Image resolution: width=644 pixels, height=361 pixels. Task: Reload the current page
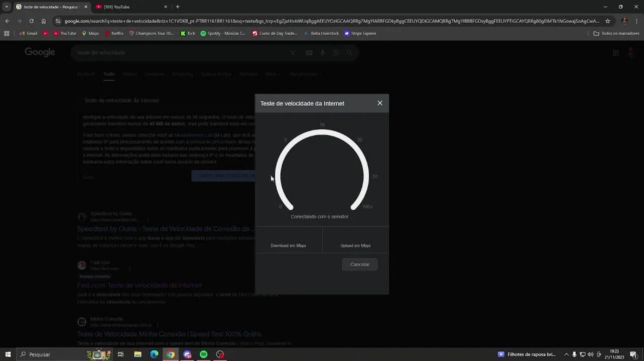32,21
